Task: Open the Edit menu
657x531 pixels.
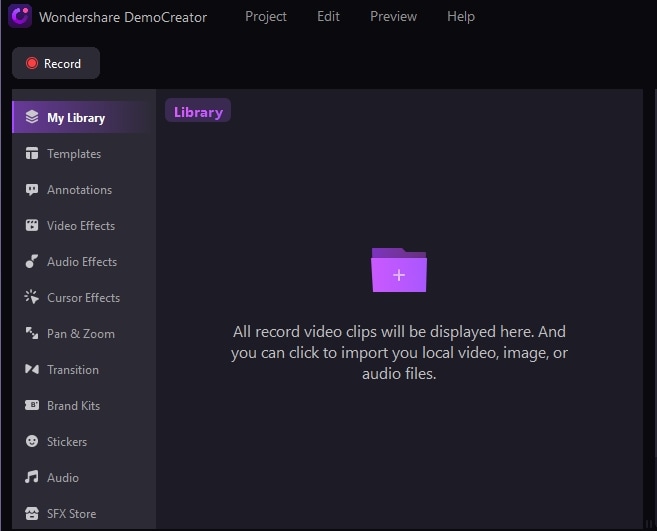Action: tap(328, 16)
